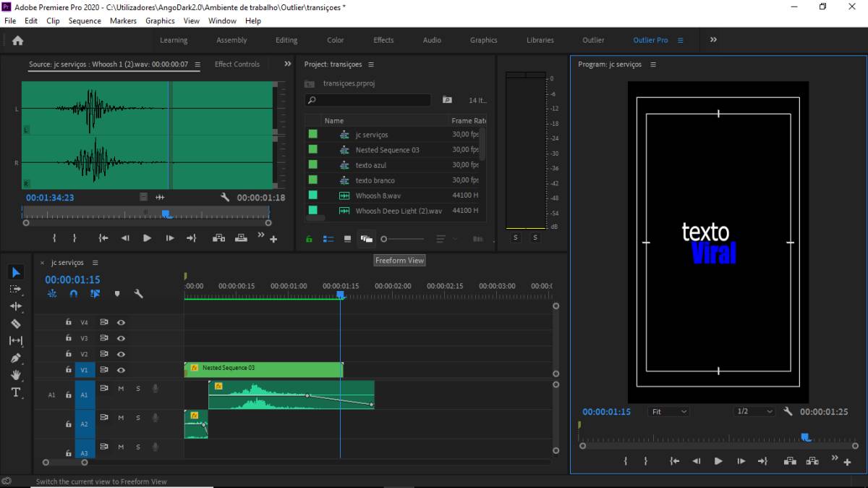The width and height of the screenshot is (868, 488).
Task: Switch project panel to Icon View
Action: point(347,239)
